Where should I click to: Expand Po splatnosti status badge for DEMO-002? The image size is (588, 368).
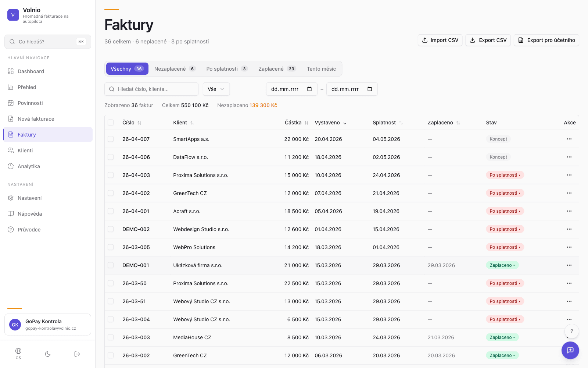point(505,229)
